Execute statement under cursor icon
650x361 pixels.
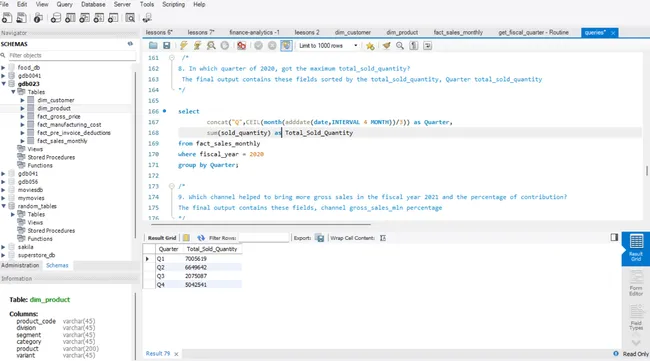click(x=197, y=46)
